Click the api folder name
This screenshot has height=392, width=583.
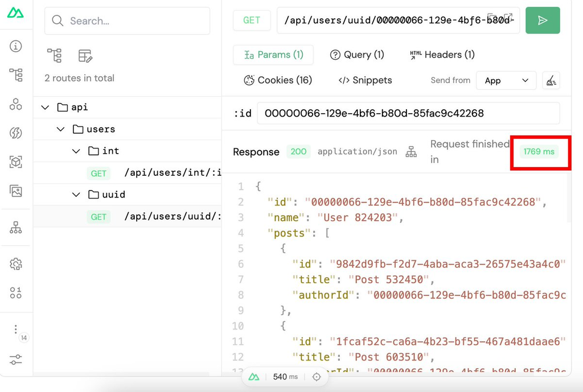(x=80, y=108)
